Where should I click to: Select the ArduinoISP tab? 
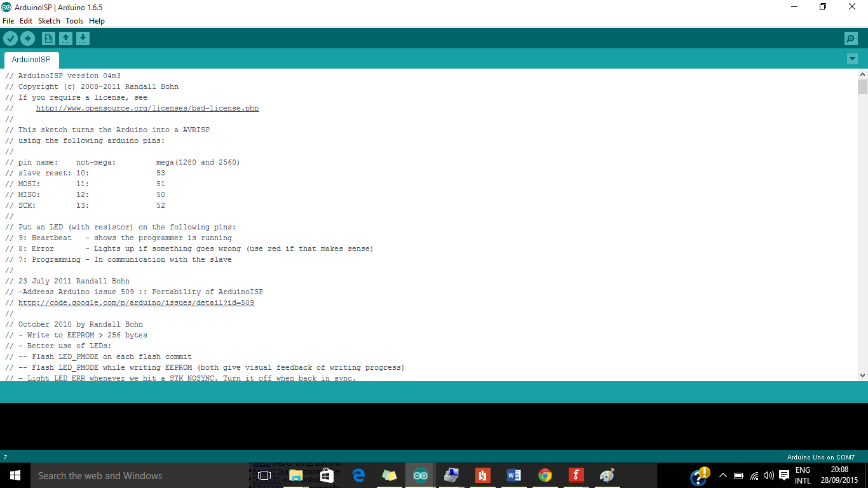click(31, 60)
